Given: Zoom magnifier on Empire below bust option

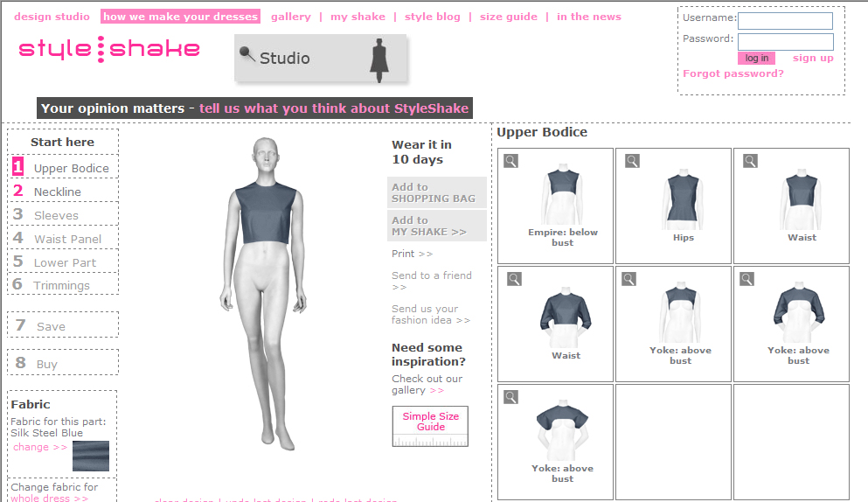Looking at the screenshot, I should pos(511,161).
